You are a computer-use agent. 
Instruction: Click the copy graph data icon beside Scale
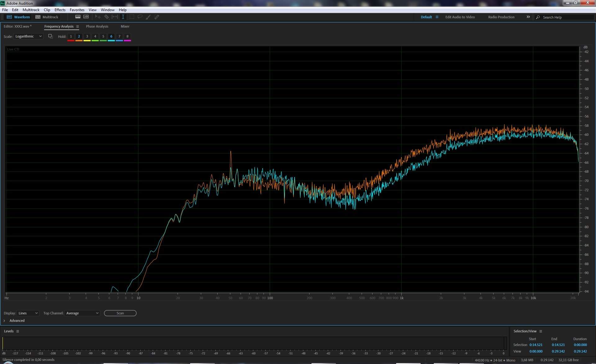pyautogui.click(x=50, y=36)
